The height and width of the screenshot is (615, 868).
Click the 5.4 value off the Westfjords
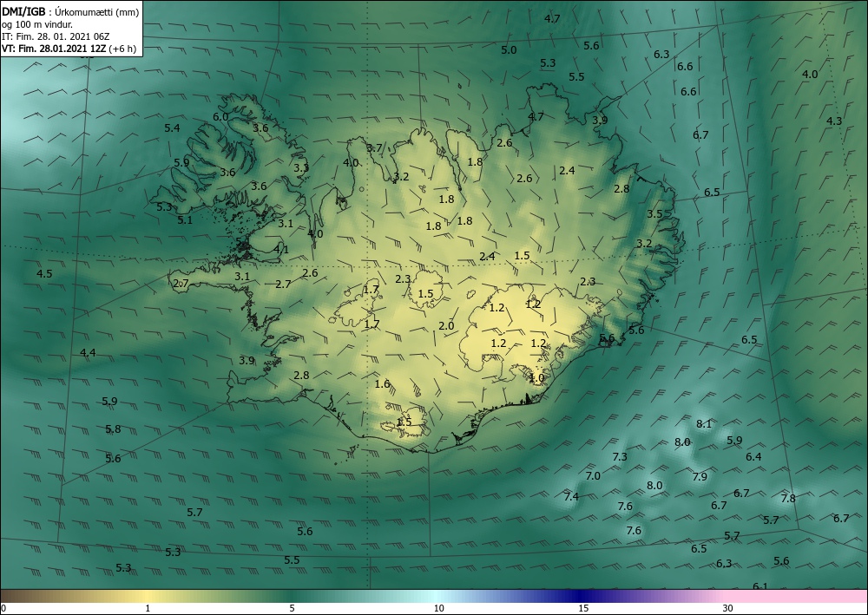[172, 128]
